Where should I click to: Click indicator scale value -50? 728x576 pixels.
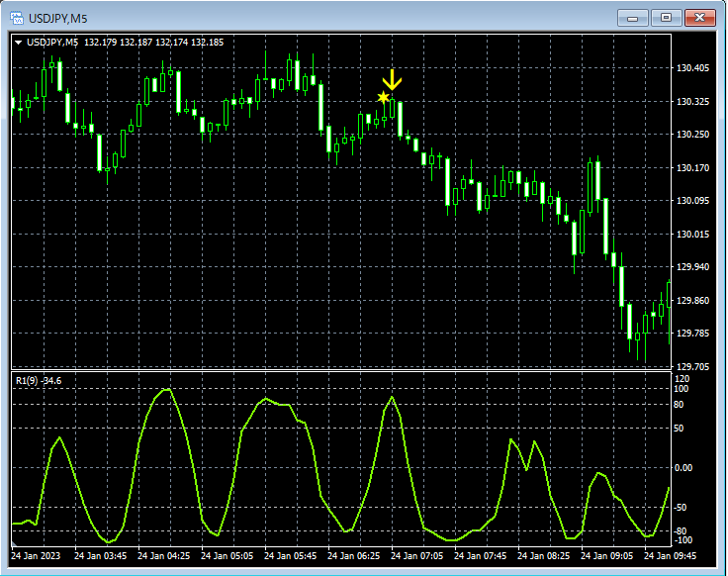pyautogui.click(x=681, y=508)
